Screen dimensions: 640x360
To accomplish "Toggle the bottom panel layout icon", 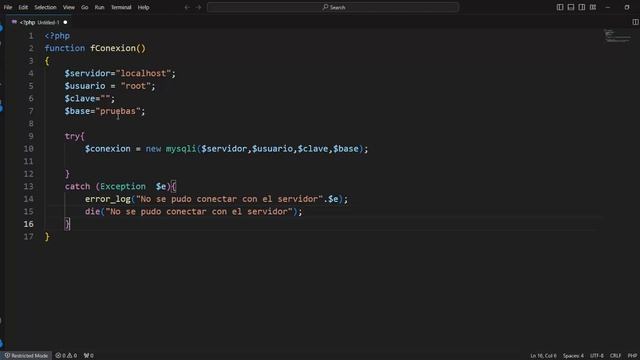I will tap(571, 7).
